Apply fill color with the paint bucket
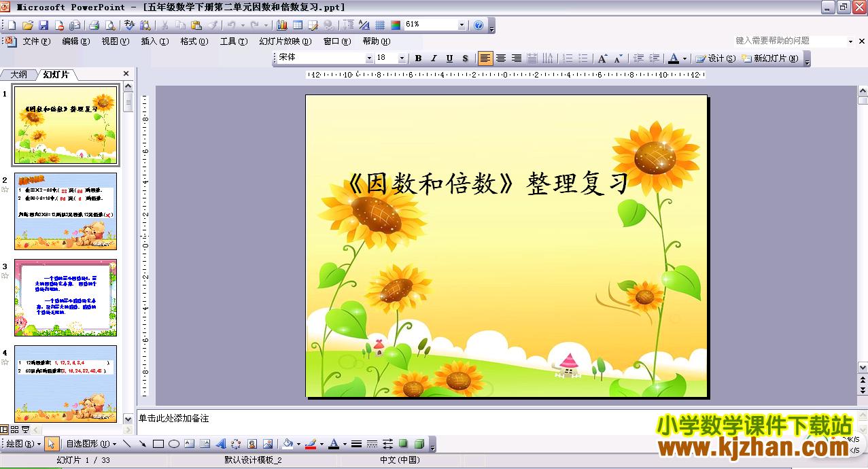868x469 pixels. tap(287, 443)
